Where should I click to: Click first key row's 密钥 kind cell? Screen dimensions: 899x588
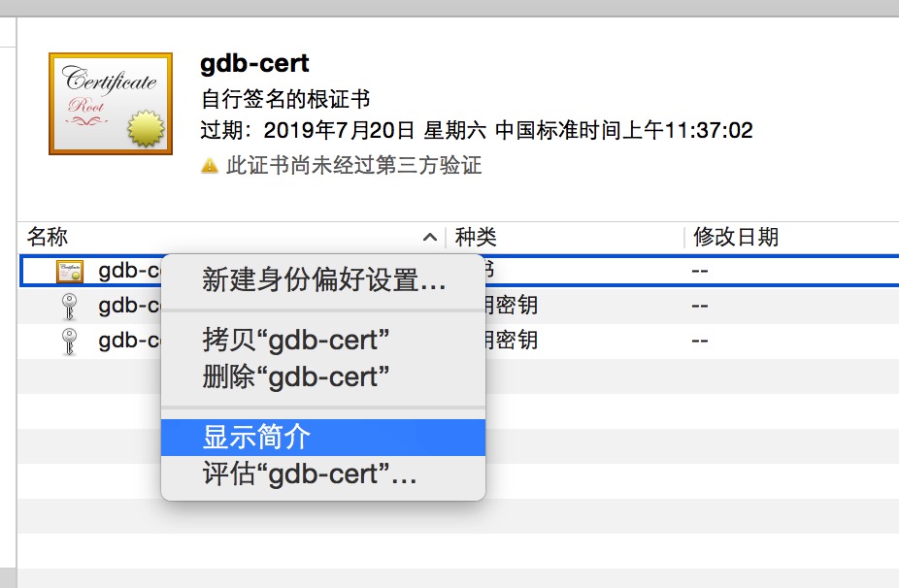512,305
